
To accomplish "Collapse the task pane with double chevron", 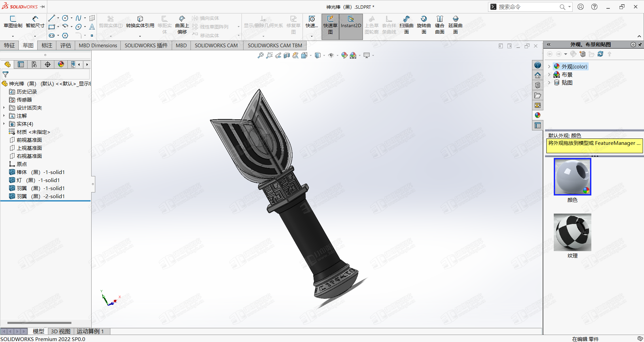I will 549,45.
